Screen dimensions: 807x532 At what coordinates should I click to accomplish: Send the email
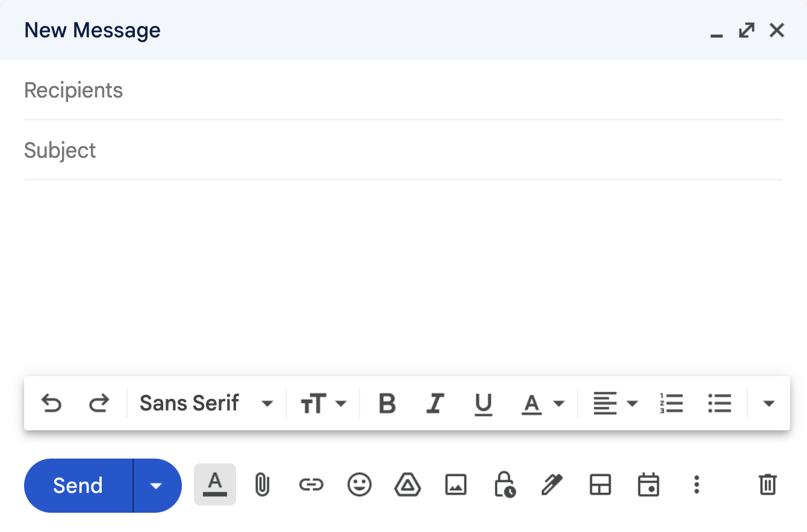coord(78,486)
